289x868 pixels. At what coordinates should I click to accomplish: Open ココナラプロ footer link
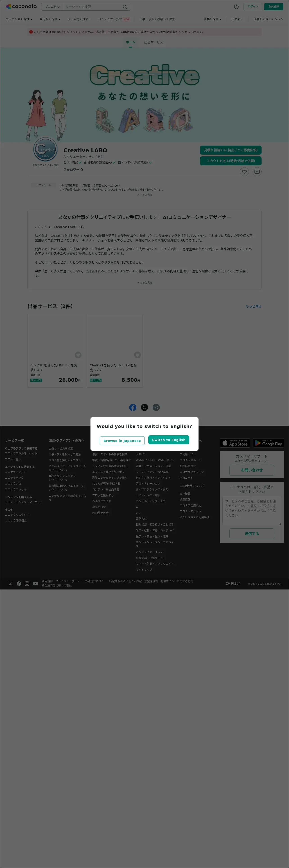click(x=13, y=484)
